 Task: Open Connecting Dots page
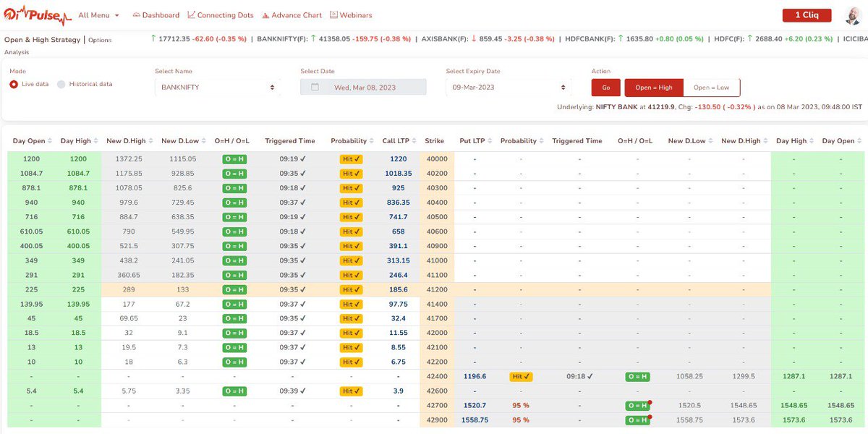[221, 15]
